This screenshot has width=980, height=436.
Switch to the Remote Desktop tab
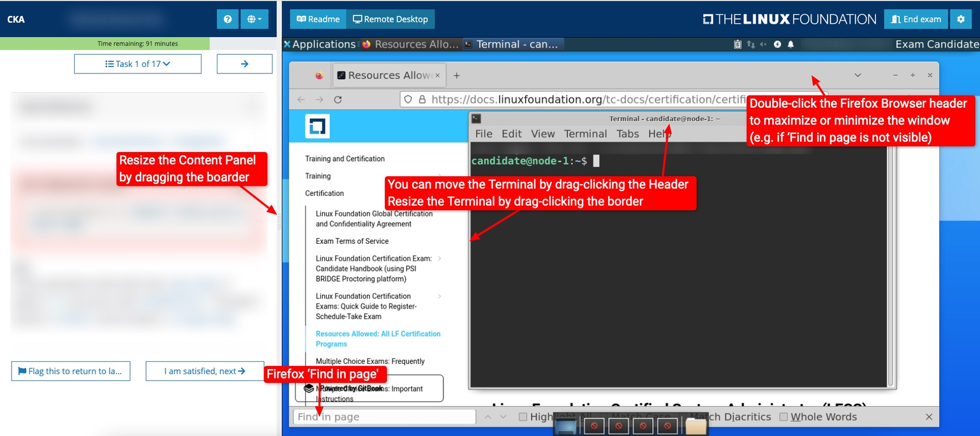pos(390,19)
